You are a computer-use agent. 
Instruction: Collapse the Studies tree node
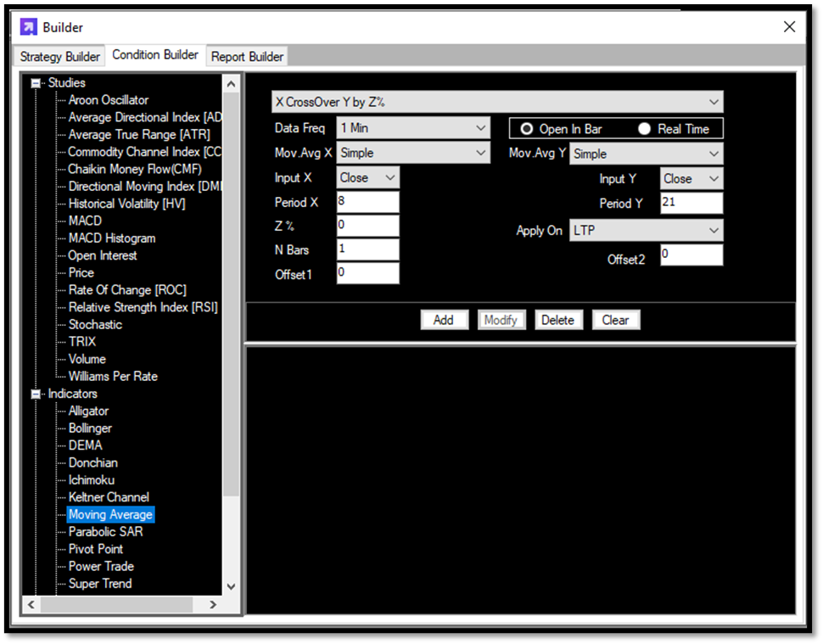pos(36,83)
